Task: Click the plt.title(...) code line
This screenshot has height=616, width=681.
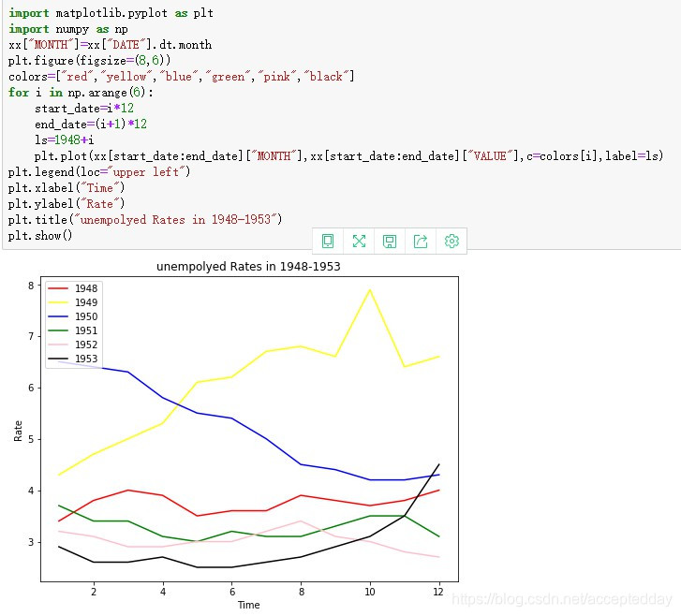Action: click(x=145, y=219)
